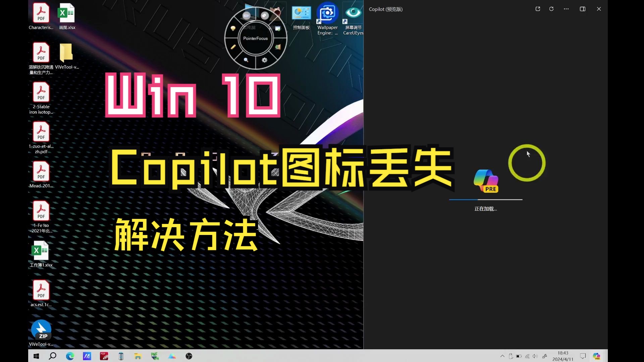The width and height of the screenshot is (644, 362).
Task: Select PointerFocus magnifier tool
Action: [x=246, y=60]
